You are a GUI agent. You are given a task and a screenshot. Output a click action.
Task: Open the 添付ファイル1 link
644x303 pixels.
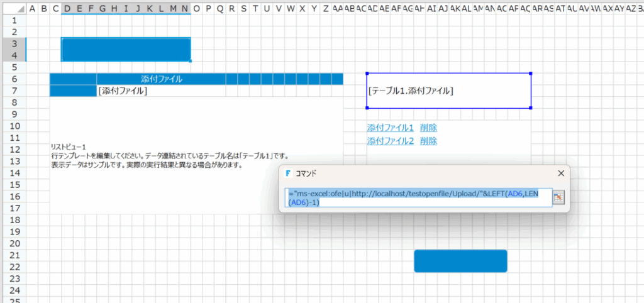390,128
